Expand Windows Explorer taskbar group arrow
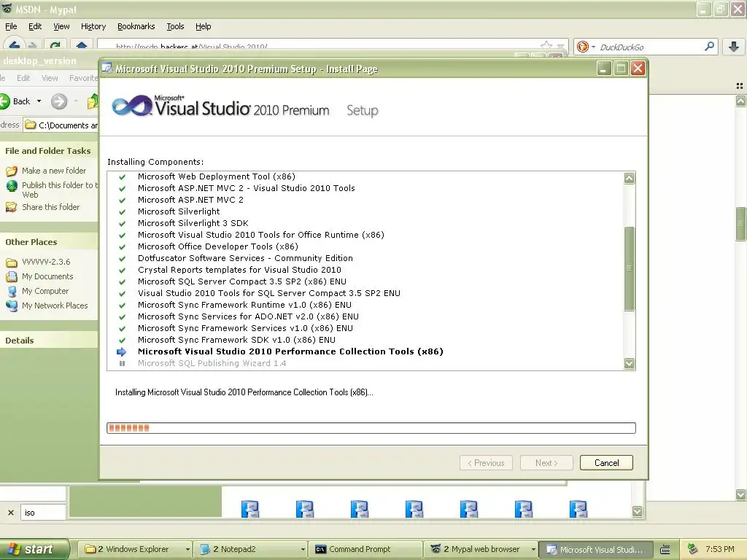This screenshot has width=747, height=560. point(187,549)
